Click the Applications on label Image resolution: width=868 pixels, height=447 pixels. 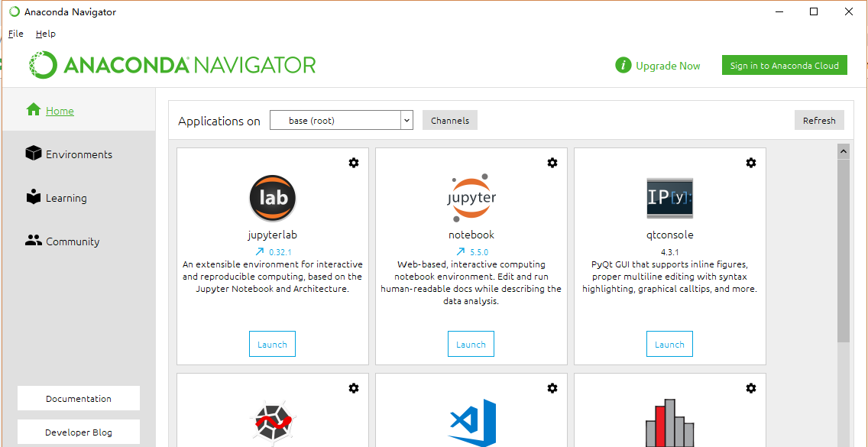point(219,121)
